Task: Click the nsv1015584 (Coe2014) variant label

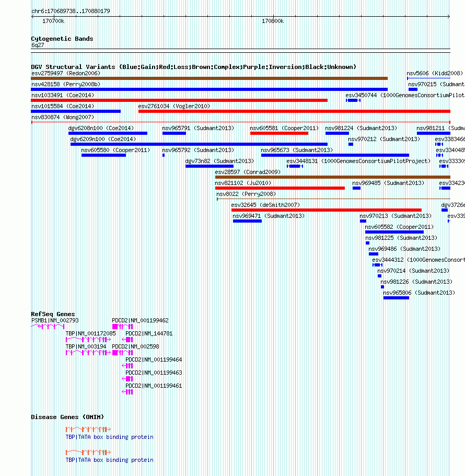Action: point(63,106)
